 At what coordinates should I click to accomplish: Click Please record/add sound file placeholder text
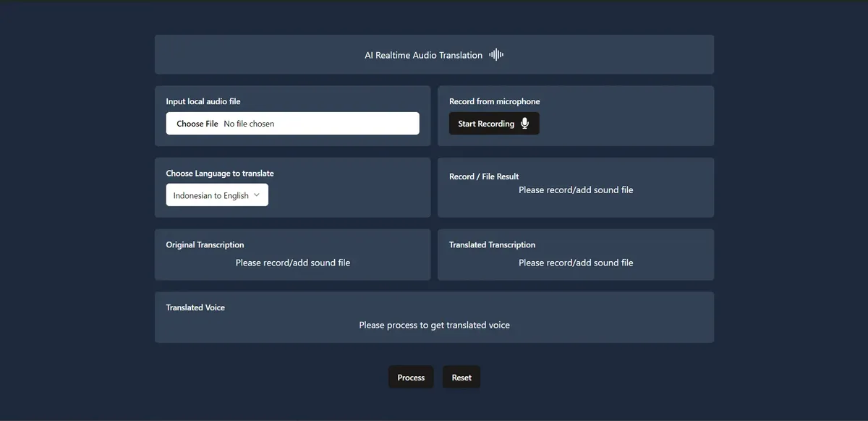point(292,263)
